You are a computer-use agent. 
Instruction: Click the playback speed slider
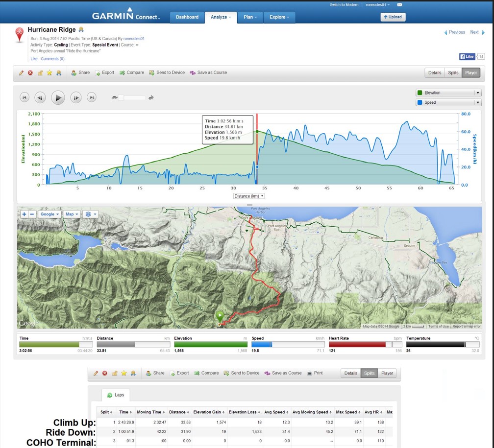coord(132,97)
